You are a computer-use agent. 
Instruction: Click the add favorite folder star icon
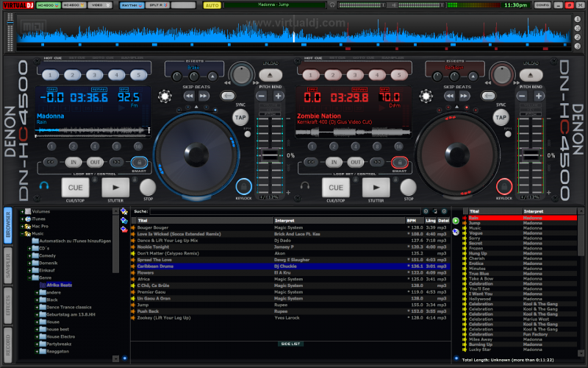point(124,212)
